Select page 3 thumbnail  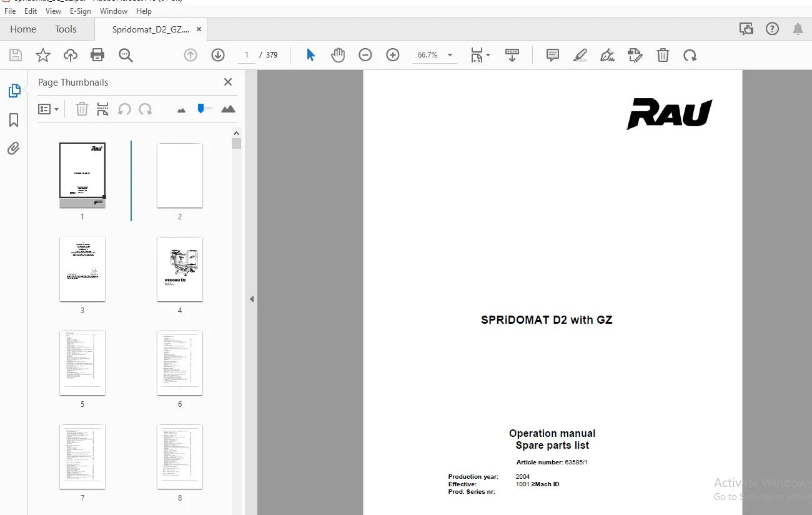point(82,269)
